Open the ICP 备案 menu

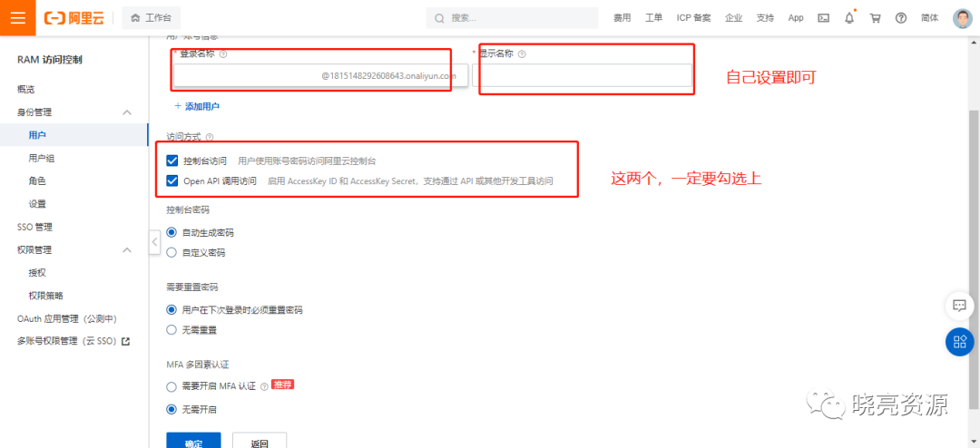point(694,18)
